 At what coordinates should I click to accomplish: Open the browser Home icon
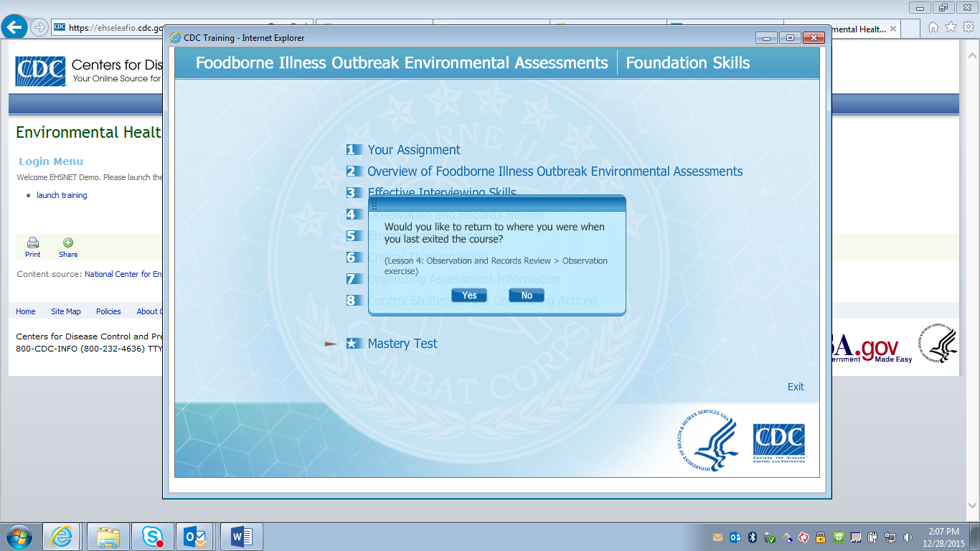click(933, 27)
